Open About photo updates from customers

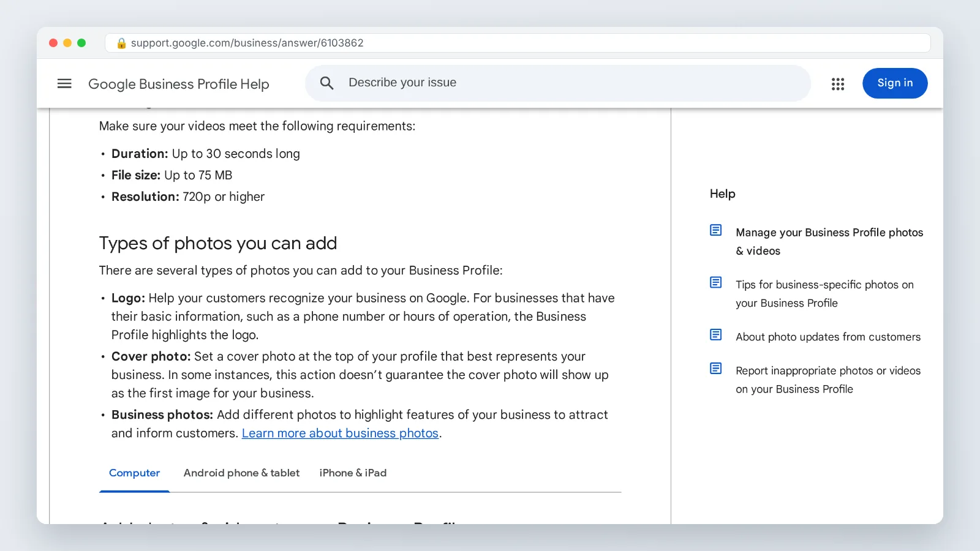point(828,337)
